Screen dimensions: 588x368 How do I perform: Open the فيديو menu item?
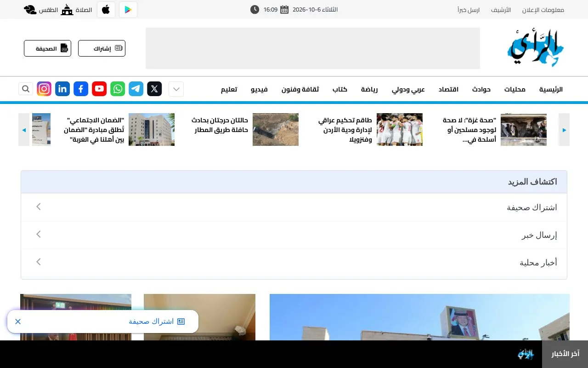point(259,89)
